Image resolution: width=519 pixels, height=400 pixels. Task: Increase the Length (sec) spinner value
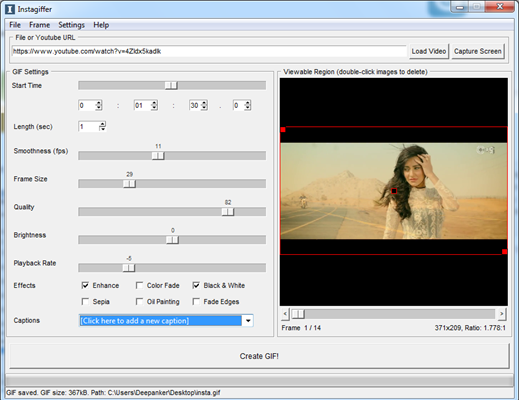(x=103, y=124)
